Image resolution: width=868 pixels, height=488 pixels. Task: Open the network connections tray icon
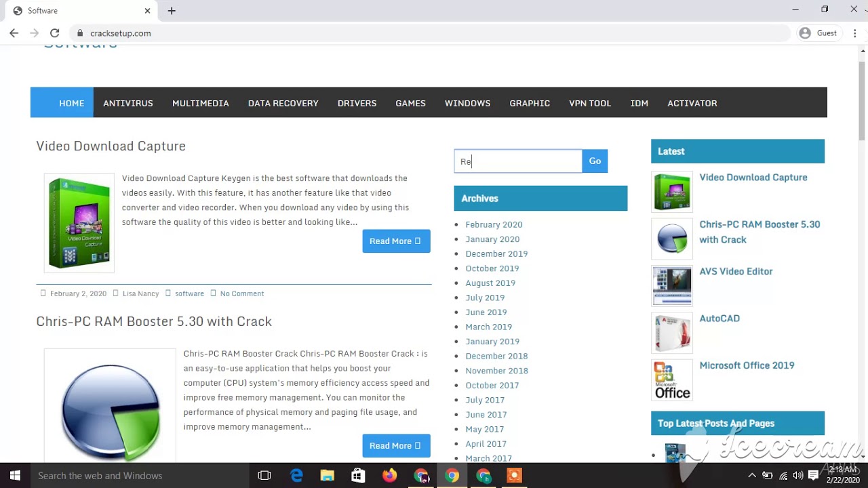783,476
